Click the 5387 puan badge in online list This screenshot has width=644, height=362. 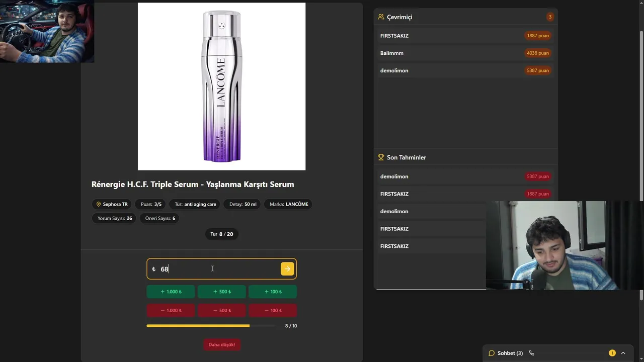coord(537,70)
